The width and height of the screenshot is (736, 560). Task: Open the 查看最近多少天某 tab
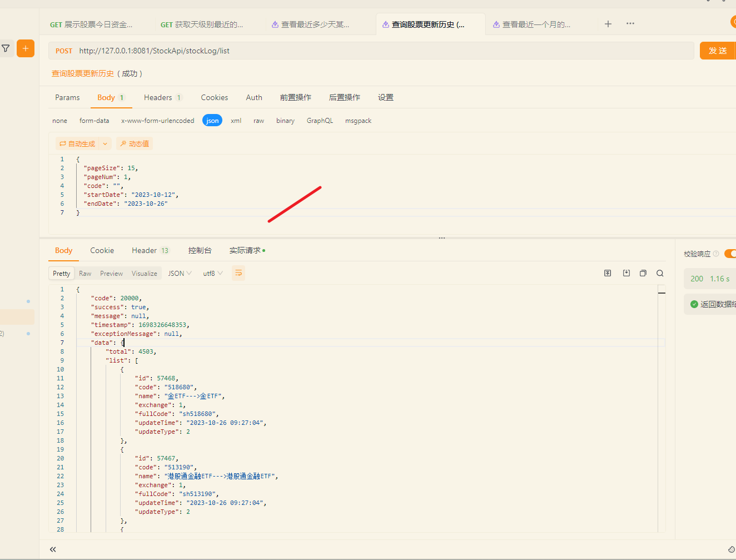[x=310, y=24]
